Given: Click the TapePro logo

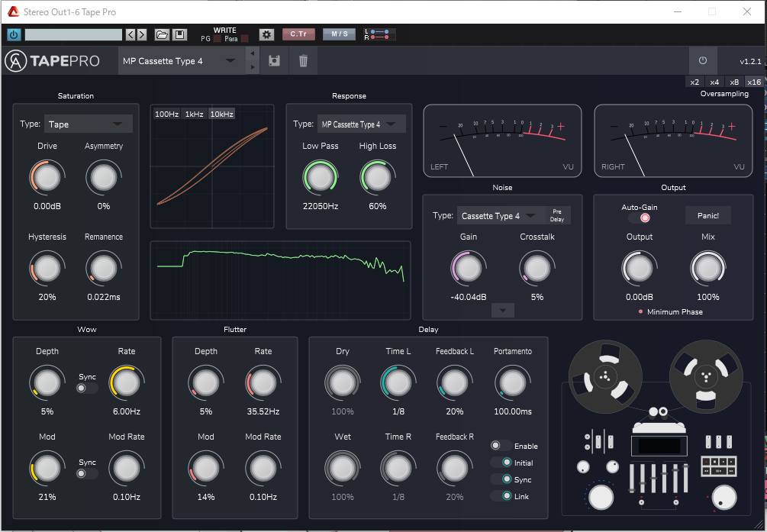Looking at the screenshot, I should (53, 61).
